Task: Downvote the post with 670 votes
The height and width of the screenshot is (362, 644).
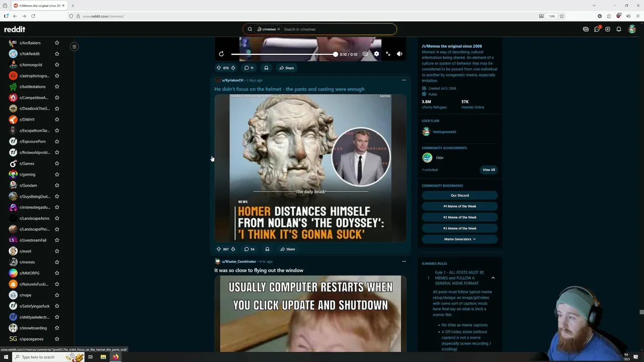Action: pos(233,68)
